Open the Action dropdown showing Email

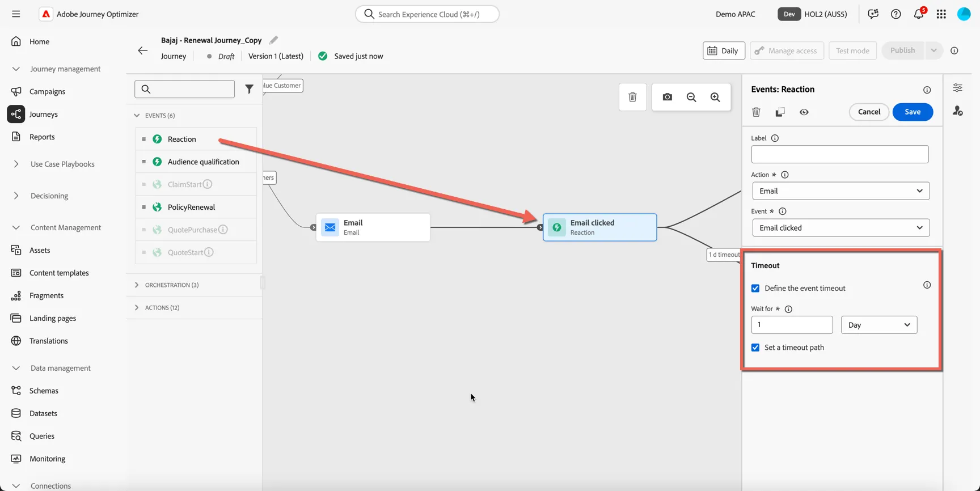841,191
